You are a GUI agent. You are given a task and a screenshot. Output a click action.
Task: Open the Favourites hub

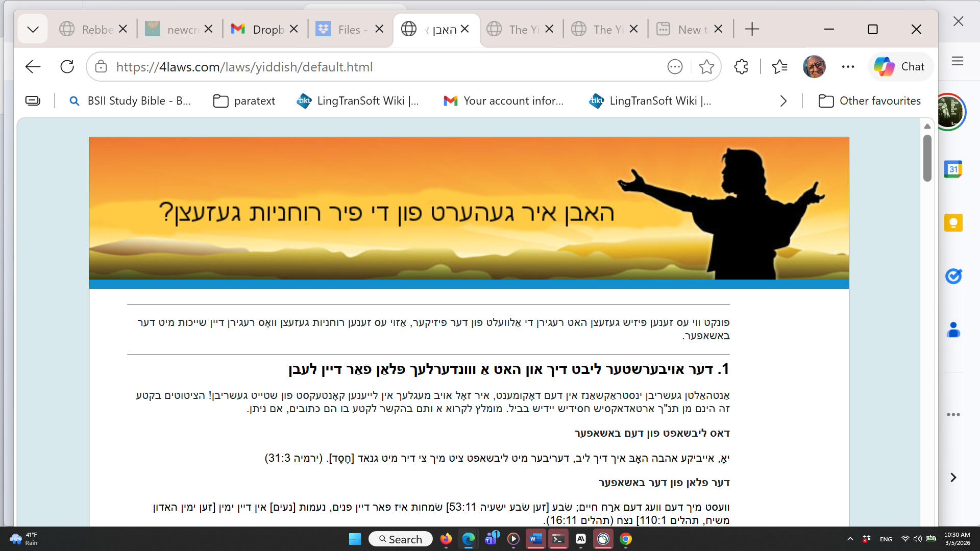780,67
